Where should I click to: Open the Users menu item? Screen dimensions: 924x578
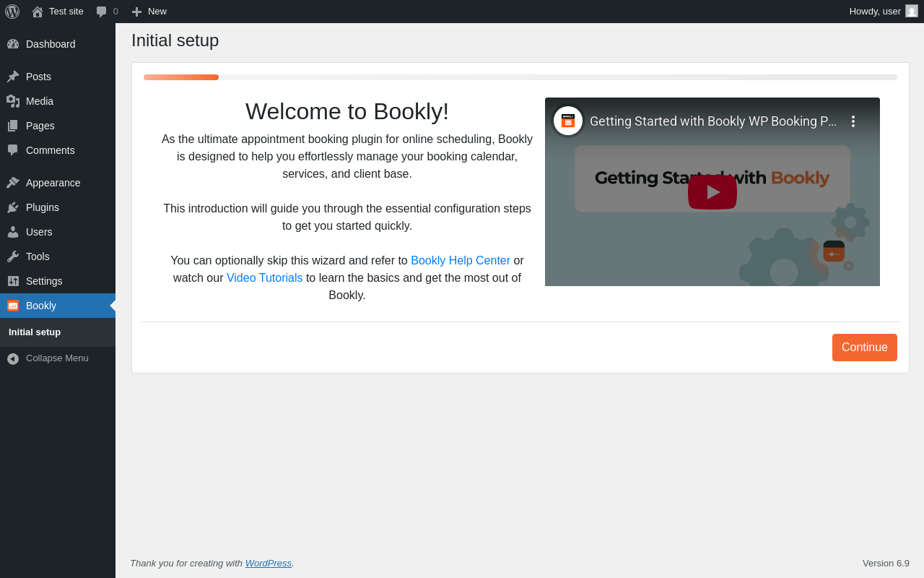point(58,232)
